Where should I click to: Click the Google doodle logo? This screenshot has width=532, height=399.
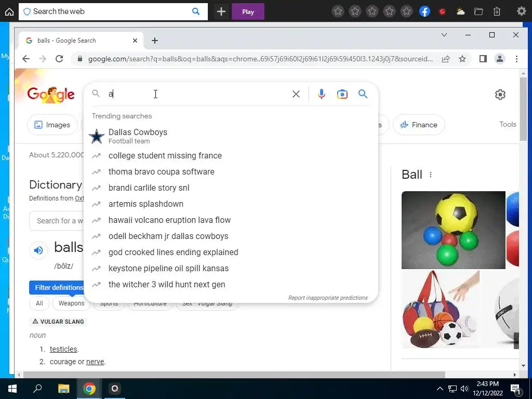click(x=51, y=95)
